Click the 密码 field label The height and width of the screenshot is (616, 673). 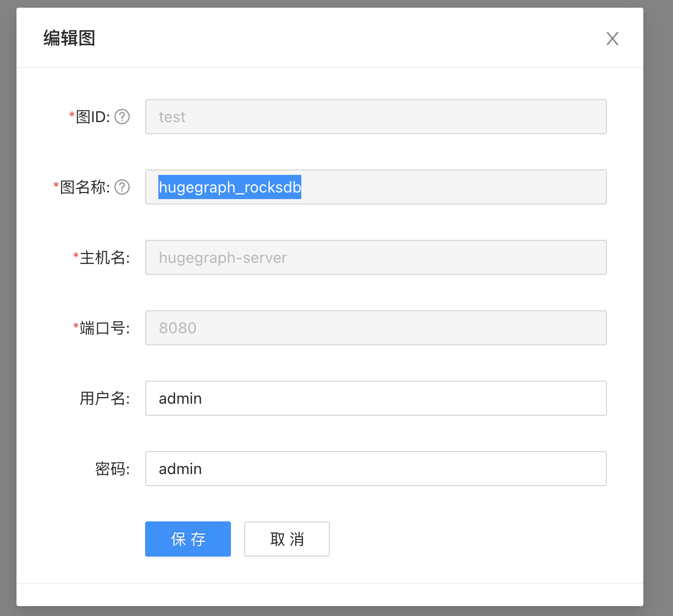coord(112,469)
